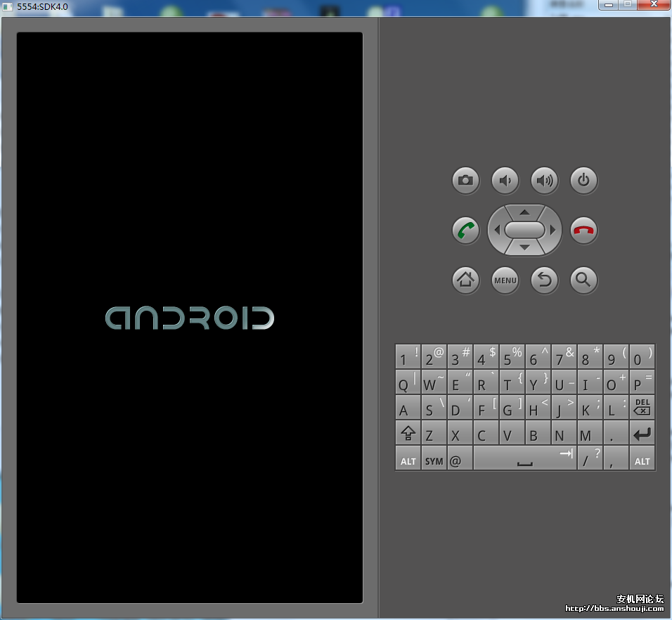Tap the number 3 key
Screen dimensions: 672x620
pyautogui.click(x=460, y=356)
